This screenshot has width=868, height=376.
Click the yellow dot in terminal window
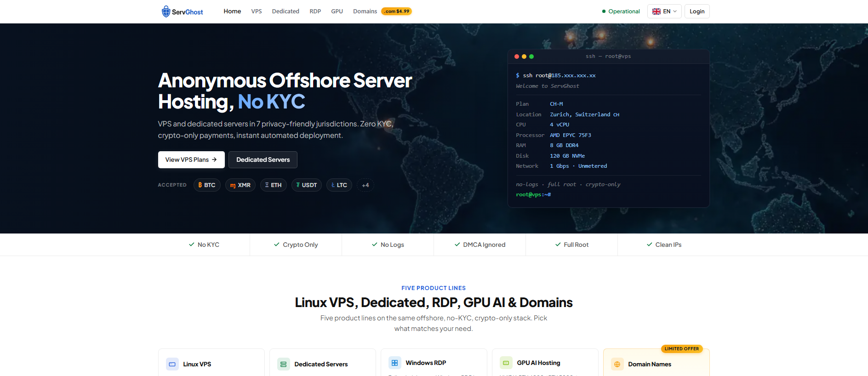[524, 57]
